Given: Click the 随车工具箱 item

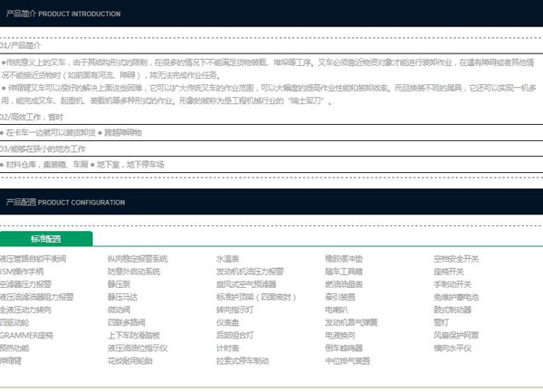Looking at the screenshot, I should click(x=344, y=272).
